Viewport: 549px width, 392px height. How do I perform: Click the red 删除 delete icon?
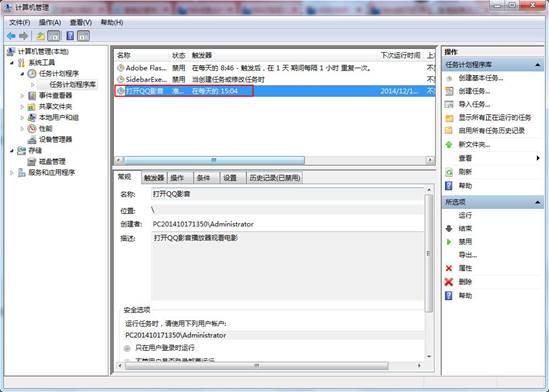449,282
